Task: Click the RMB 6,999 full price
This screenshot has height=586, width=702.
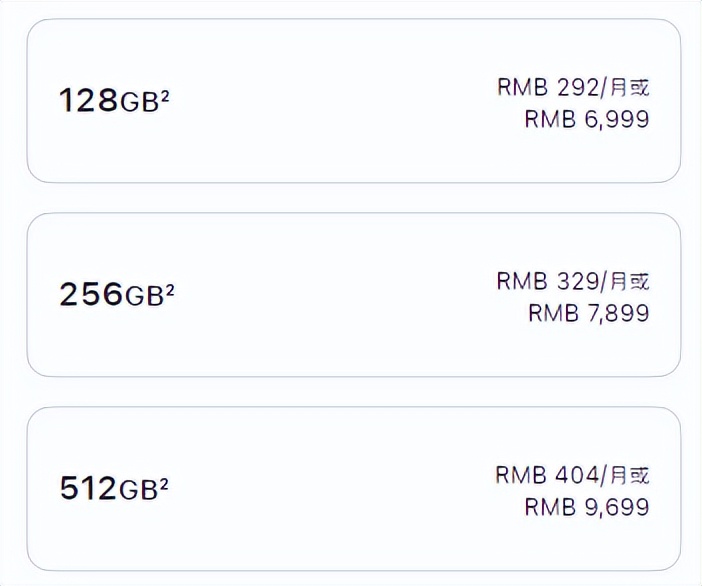Action: click(587, 120)
